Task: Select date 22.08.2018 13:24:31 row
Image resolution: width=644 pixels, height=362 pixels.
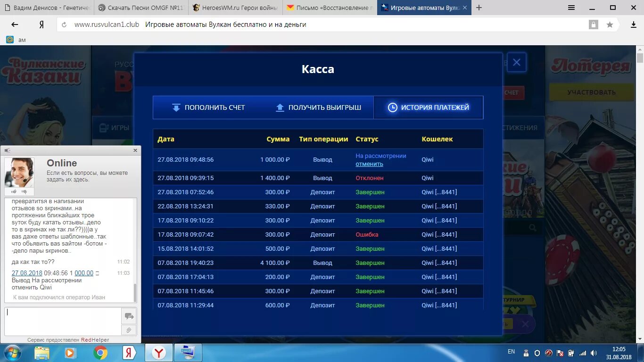Action: pos(318,206)
